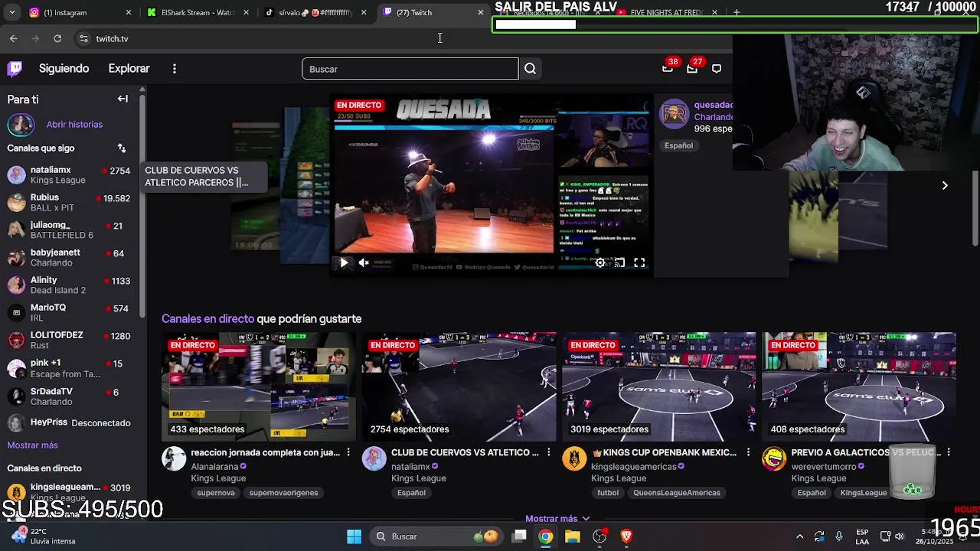
Task: Advance carousel with the right arrow
Action: pyautogui.click(x=945, y=185)
